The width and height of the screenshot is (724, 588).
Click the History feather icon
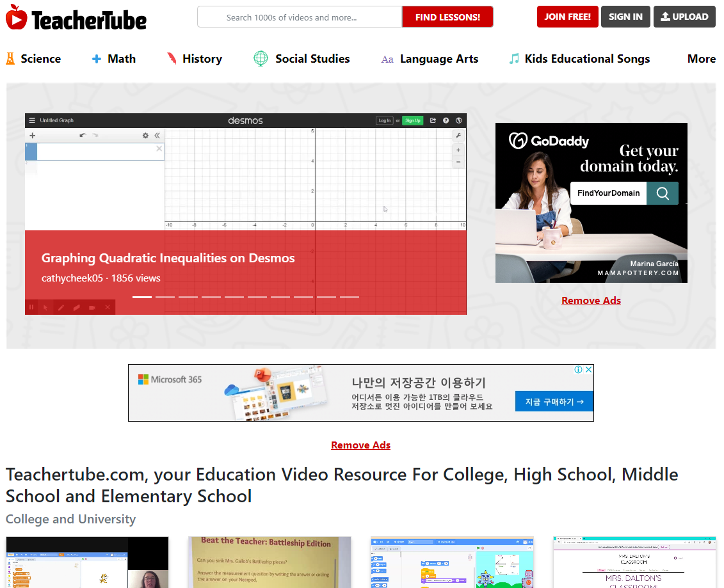point(172,59)
